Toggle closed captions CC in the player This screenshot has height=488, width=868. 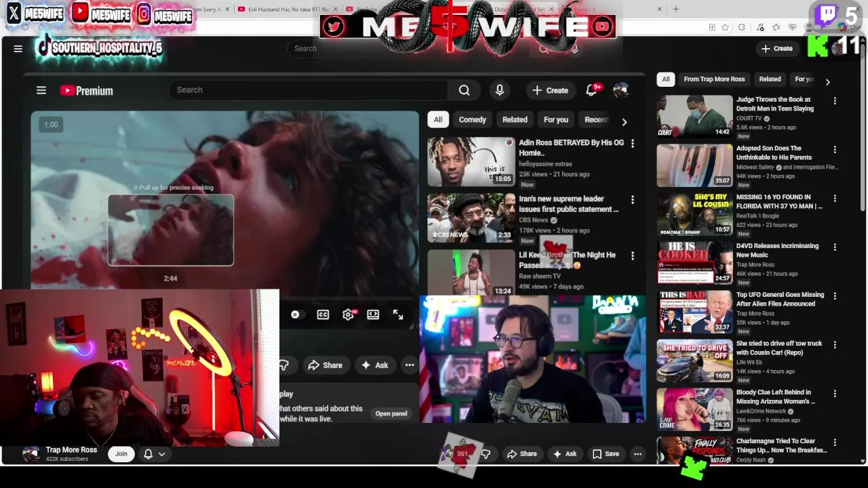tap(323, 314)
